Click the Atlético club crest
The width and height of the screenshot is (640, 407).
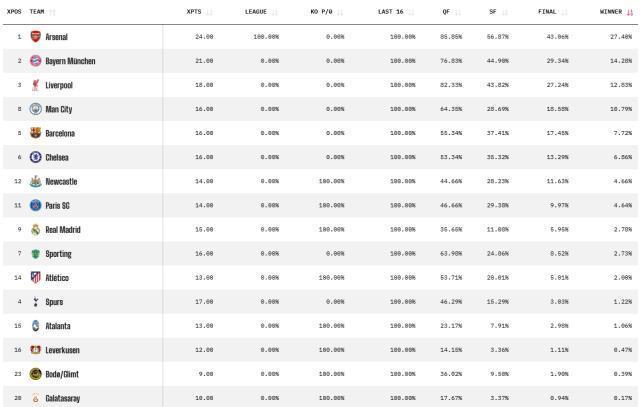[36, 277]
